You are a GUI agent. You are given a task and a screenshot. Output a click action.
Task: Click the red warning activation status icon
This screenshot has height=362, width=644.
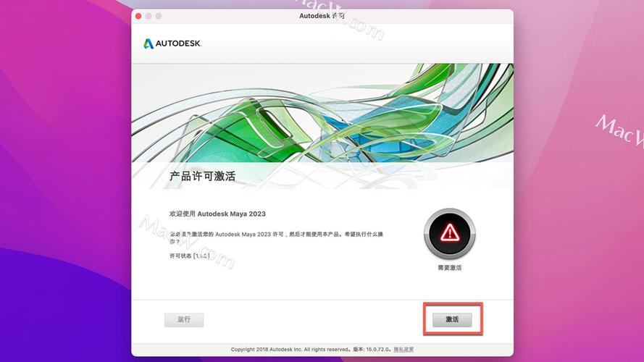coord(450,234)
